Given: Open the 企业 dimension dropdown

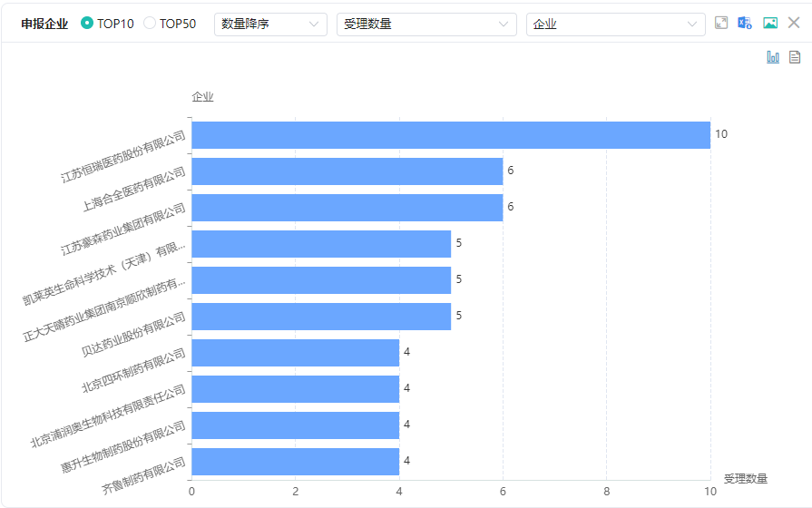Looking at the screenshot, I should click(x=616, y=24).
